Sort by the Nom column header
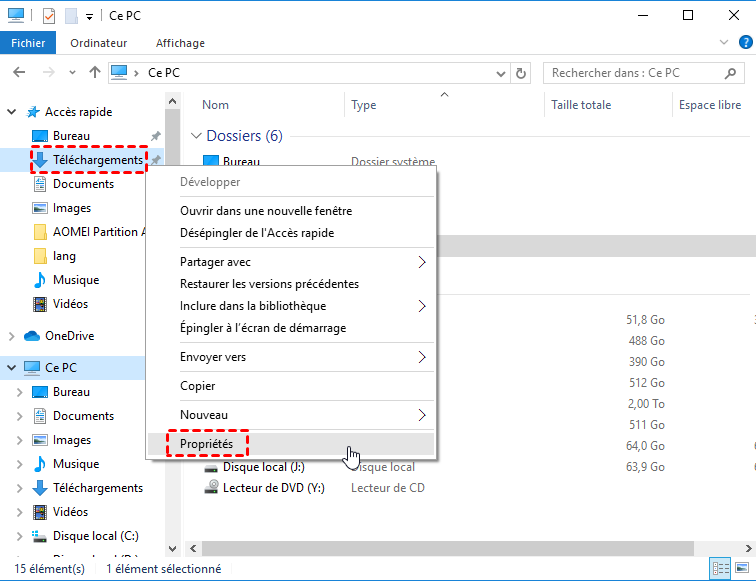Viewport: 756px width, 581px height. (x=216, y=105)
